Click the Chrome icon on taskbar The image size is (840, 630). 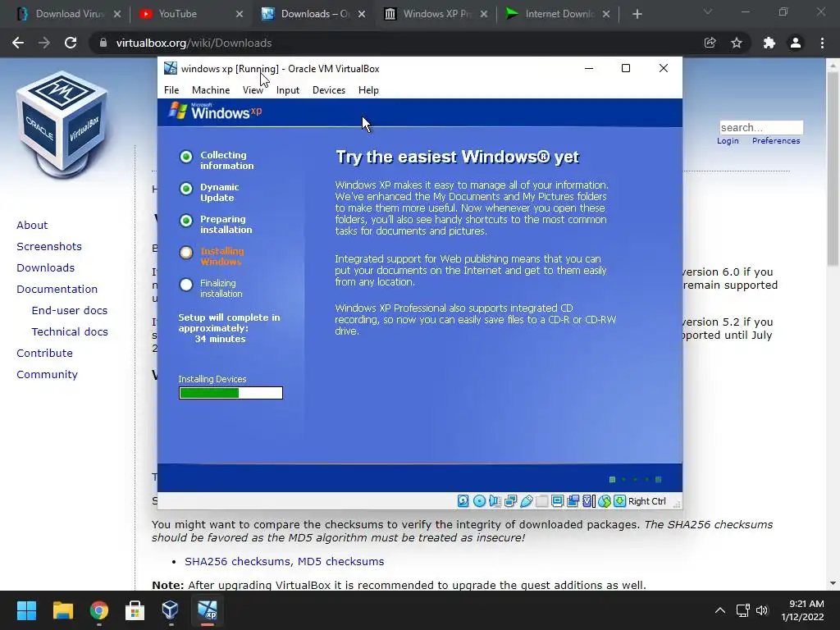[x=99, y=610]
